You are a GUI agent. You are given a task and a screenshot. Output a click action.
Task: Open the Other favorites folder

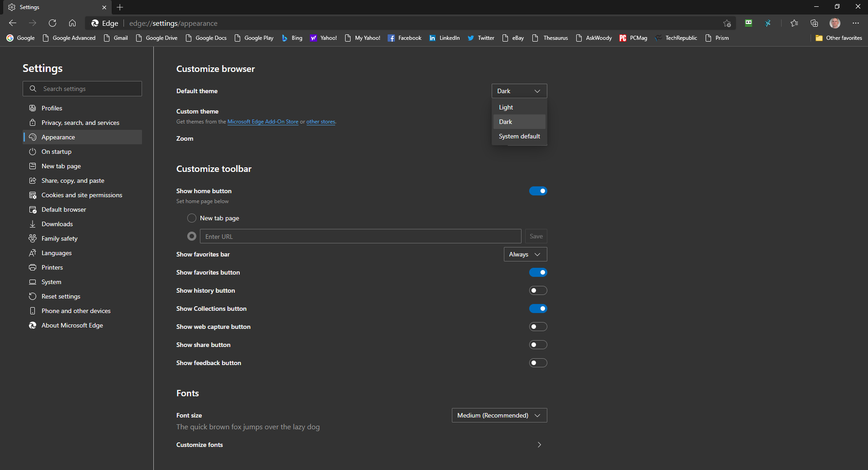[839, 38]
